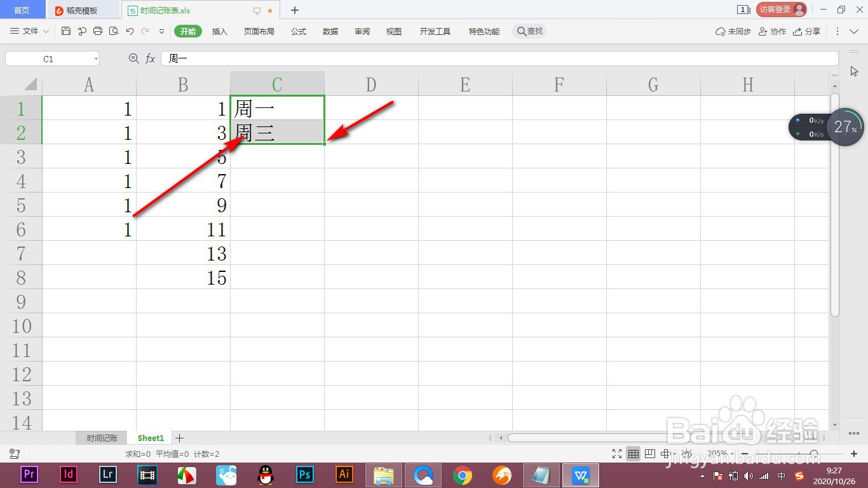Open Adobe Premiere from the taskbar
Screen dimensions: 868x488
click(29, 475)
